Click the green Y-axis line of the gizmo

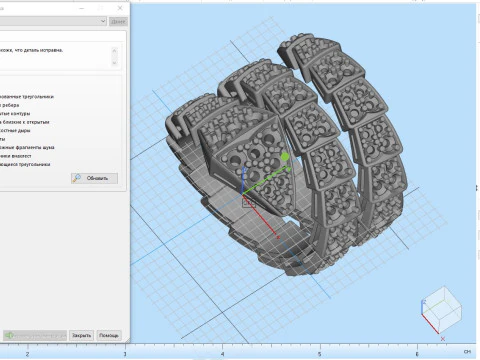pos(266,181)
